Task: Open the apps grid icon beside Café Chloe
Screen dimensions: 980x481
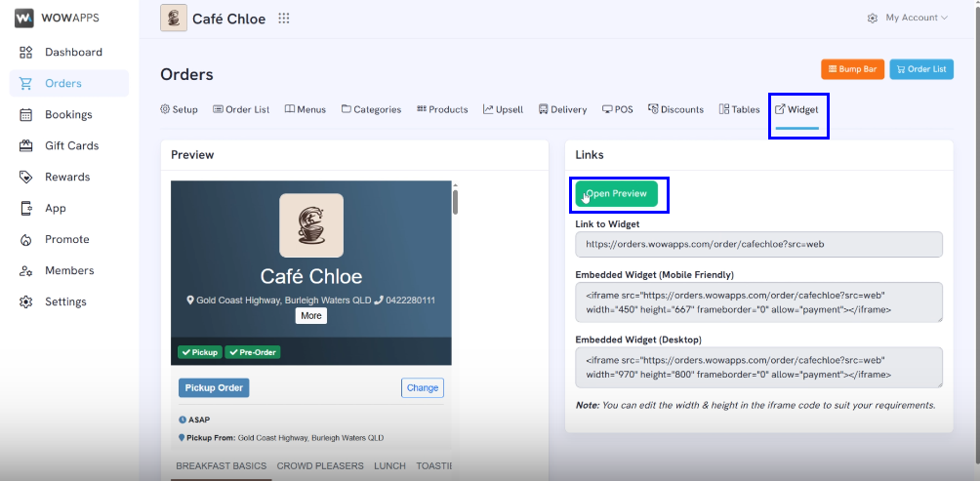Action: tap(284, 19)
